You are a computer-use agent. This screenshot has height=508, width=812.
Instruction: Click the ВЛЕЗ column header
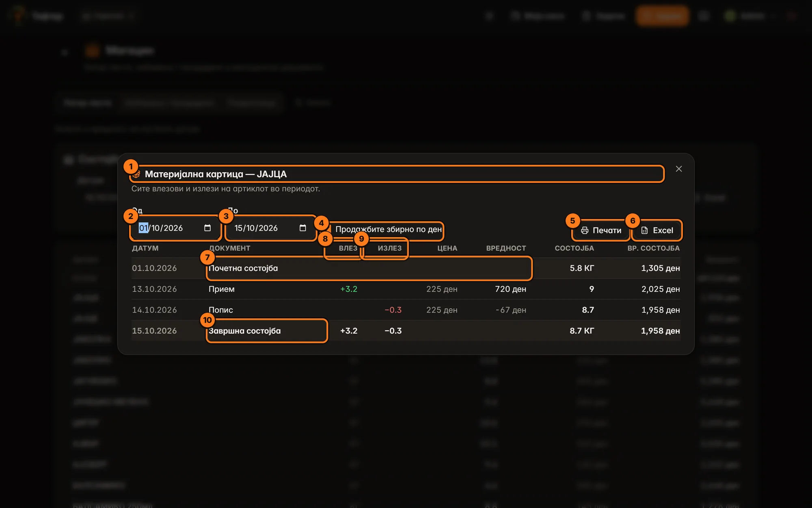coord(348,248)
